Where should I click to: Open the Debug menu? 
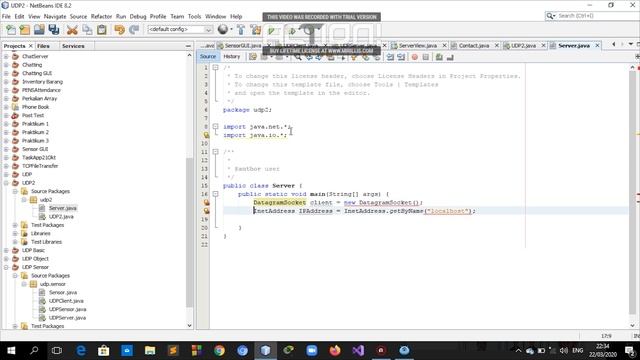(138, 16)
